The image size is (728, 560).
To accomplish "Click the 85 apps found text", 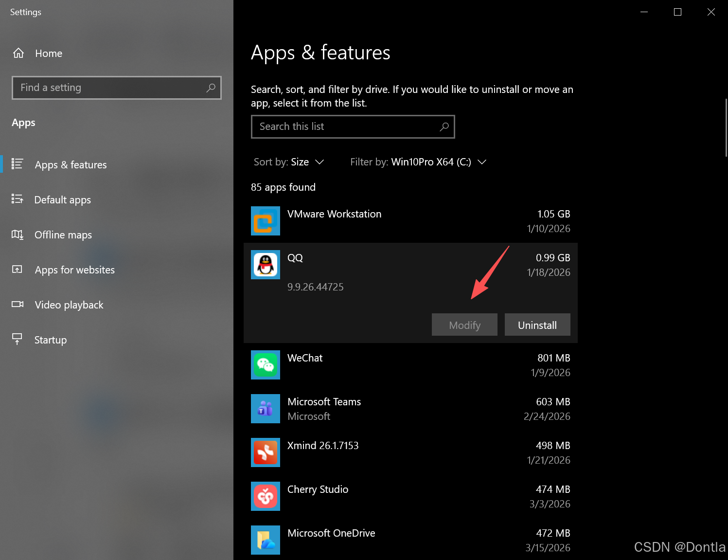I will 283,187.
